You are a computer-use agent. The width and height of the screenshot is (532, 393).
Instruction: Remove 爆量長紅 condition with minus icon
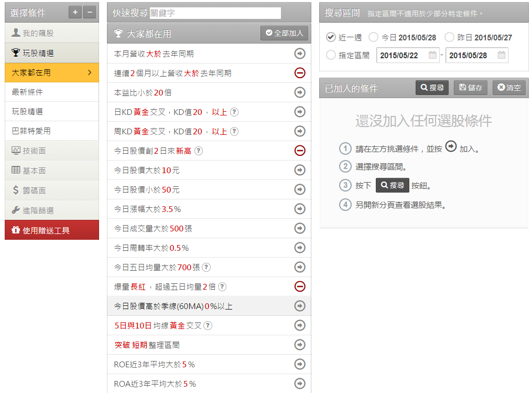pyautogui.click(x=300, y=286)
